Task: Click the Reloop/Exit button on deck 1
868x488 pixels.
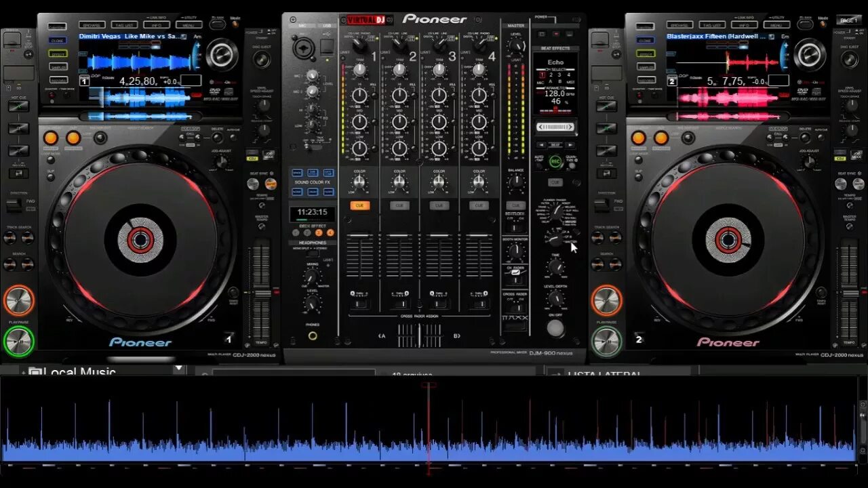Action: point(100,138)
